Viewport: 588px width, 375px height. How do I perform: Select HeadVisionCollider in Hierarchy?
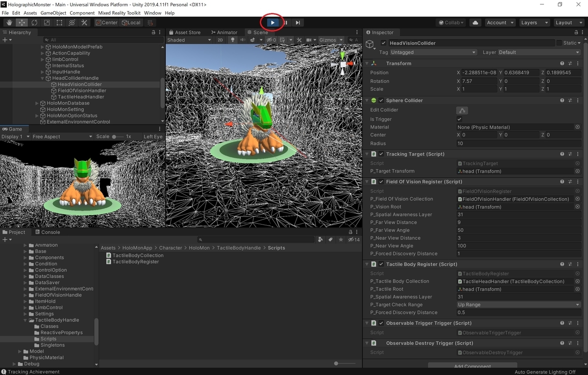79,84
